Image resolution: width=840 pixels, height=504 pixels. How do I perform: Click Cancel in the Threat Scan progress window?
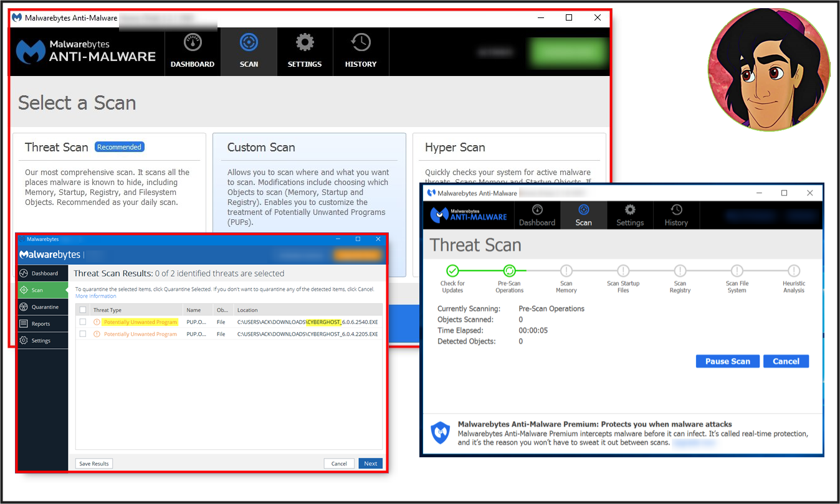click(786, 361)
